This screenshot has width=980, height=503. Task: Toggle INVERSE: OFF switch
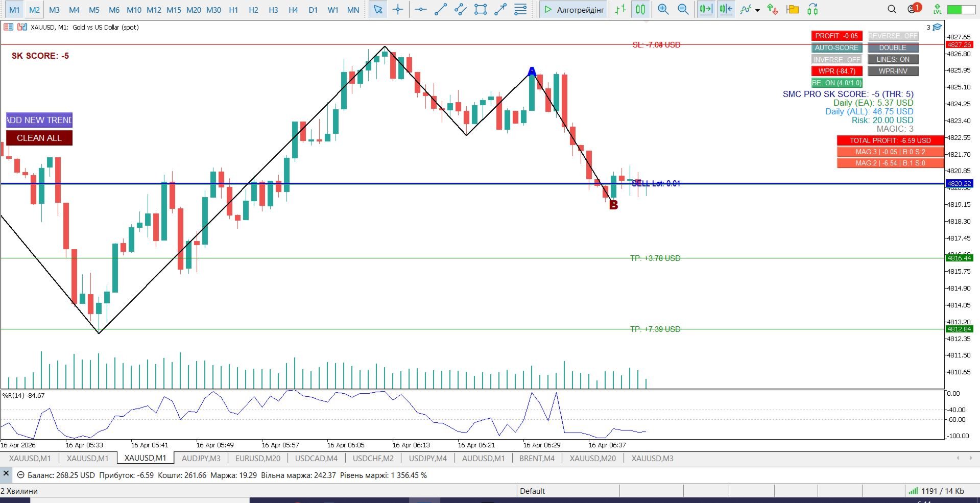click(836, 59)
